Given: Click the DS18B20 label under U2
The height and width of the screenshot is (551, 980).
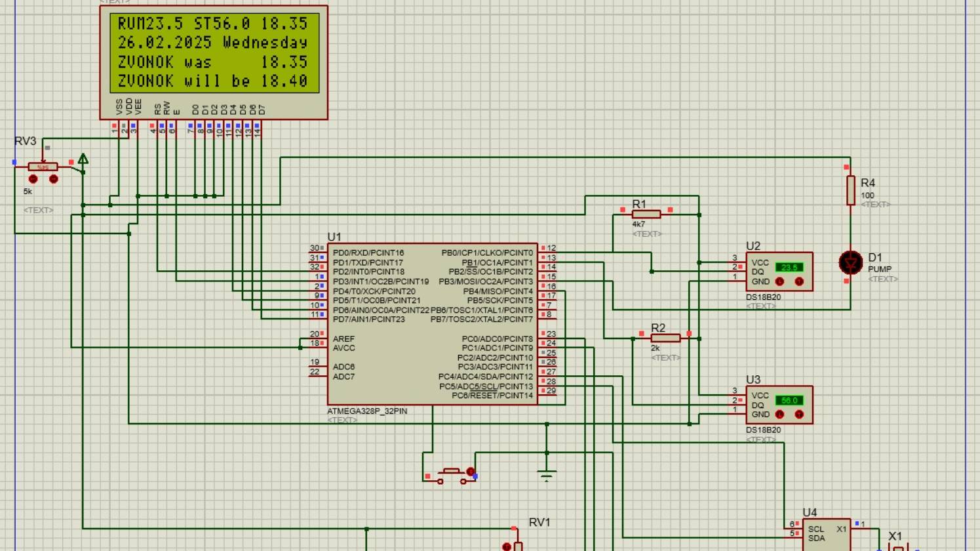Looking at the screenshot, I should click(x=763, y=297).
